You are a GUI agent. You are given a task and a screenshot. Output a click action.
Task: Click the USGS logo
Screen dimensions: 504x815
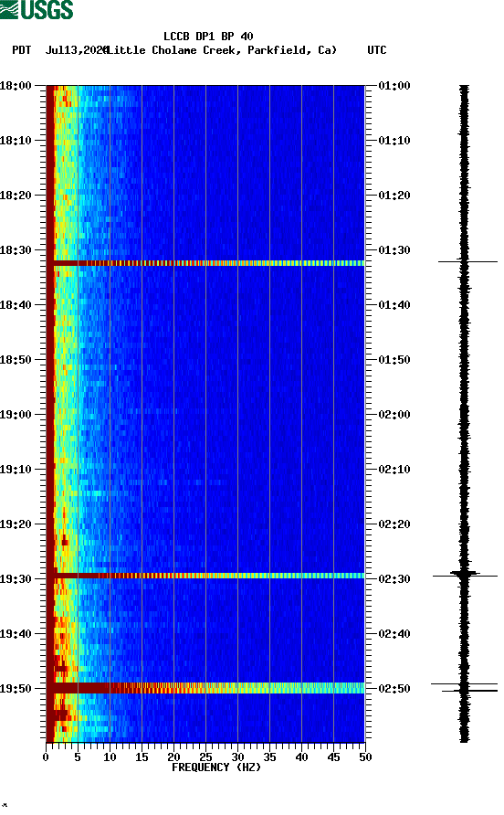click(x=37, y=9)
